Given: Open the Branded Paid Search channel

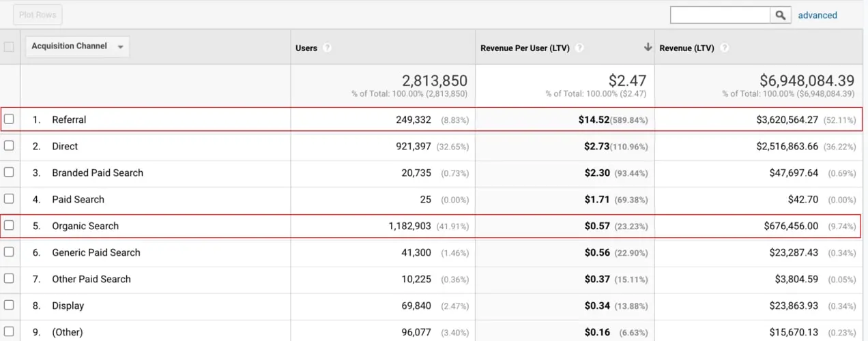Looking at the screenshot, I should (98, 173).
